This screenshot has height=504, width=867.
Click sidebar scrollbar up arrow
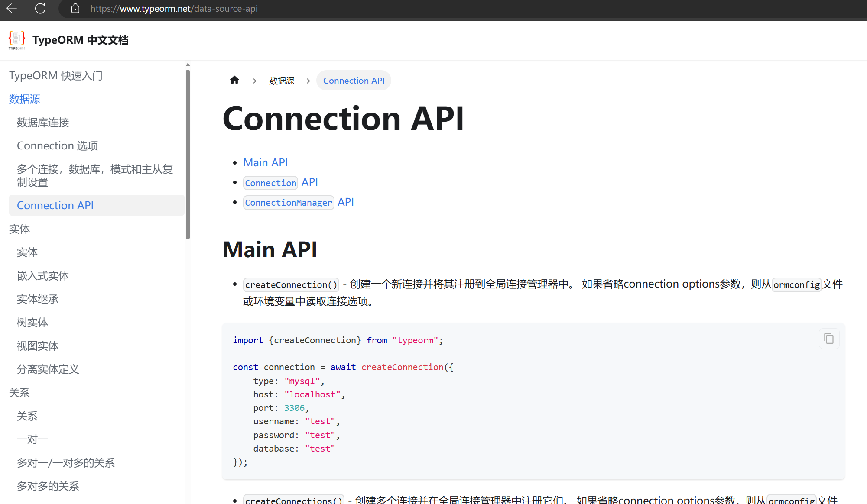click(x=188, y=65)
